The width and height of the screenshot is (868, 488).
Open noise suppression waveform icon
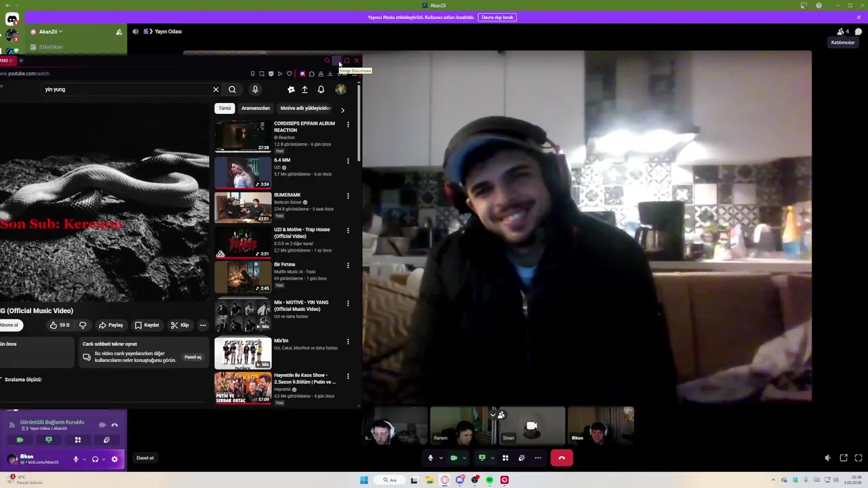pos(102,425)
